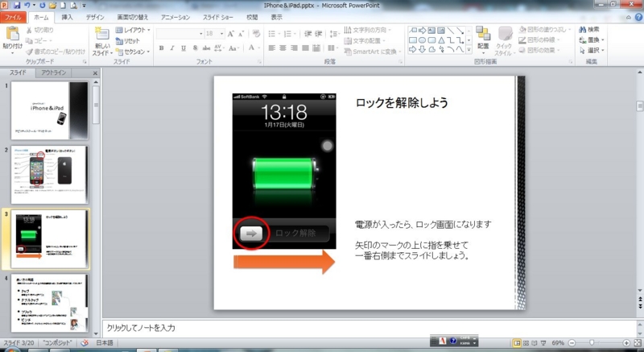
Task: Increase the list indent level
Action: pyautogui.click(x=318, y=34)
